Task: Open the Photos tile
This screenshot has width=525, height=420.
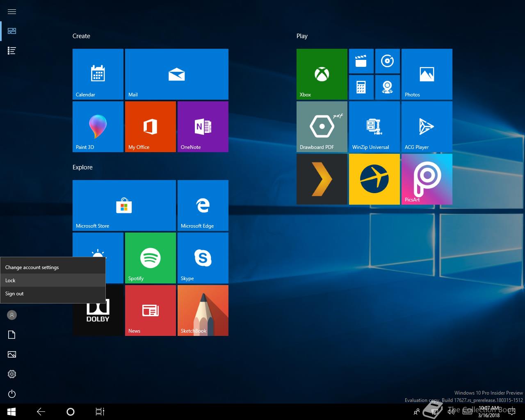Action: (427, 74)
